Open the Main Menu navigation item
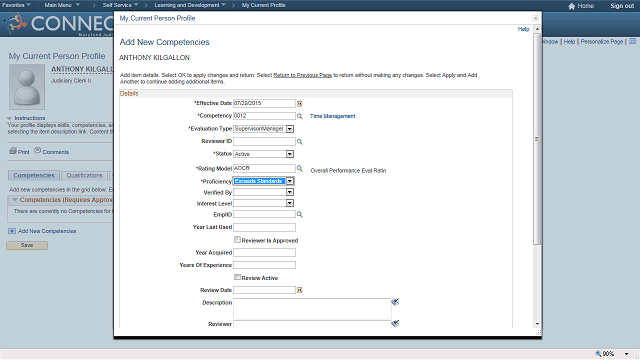Image resolution: width=640 pixels, height=360 pixels. [62, 5]
